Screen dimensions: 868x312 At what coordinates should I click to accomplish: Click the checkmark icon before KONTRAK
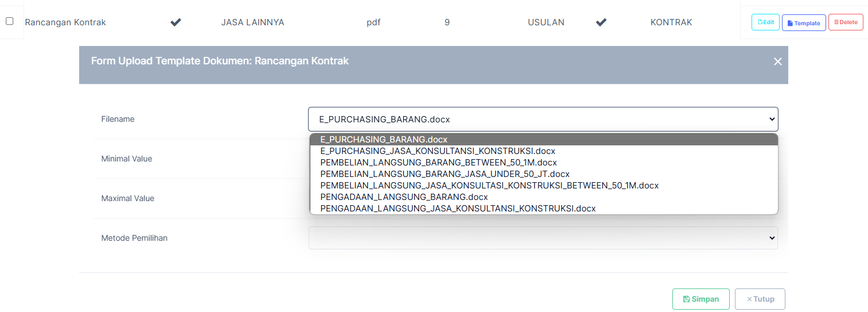tap(601, 22)
